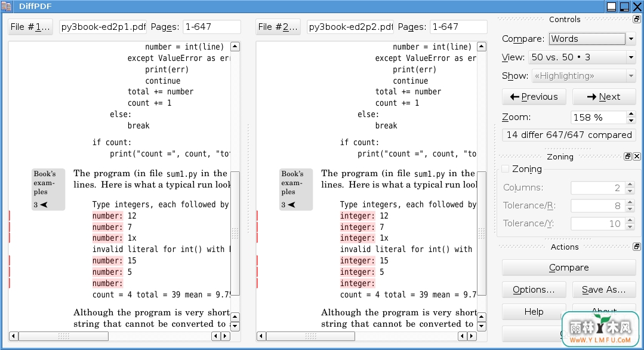Click Book's examples margin note in left pane
The height and width of the screenshot is (350, 644).
(48, 189)
